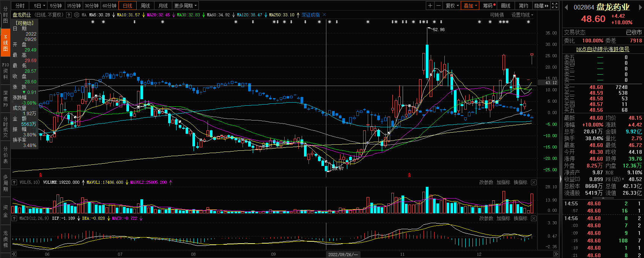Open 复权 adjustment dropdown

click(x=452, y=6)
